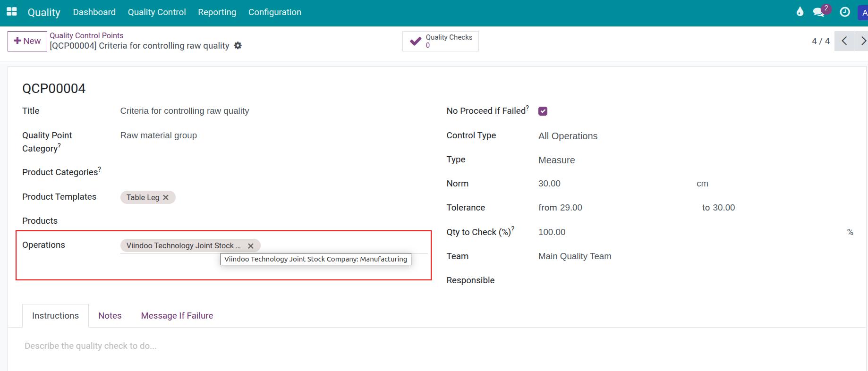This screenshot has height=371, width=868.
Task: Click the Quality app name
Action: pos(44,12)
